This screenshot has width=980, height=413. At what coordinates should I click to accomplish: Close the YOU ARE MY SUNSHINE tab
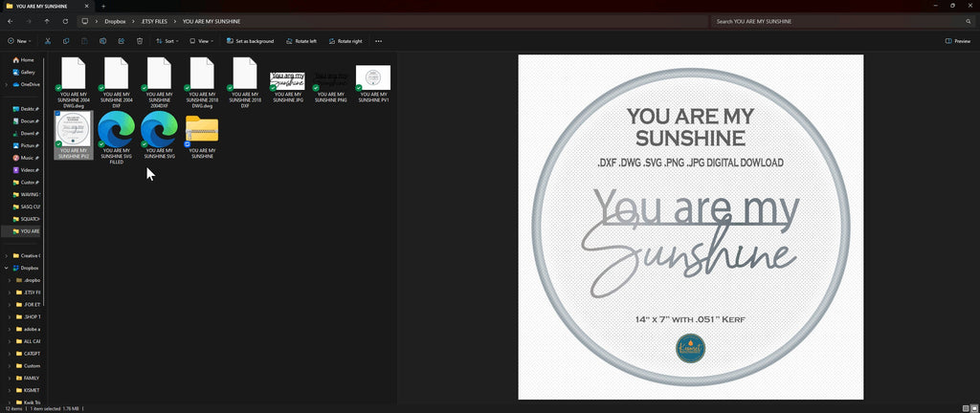click(85, 6)
